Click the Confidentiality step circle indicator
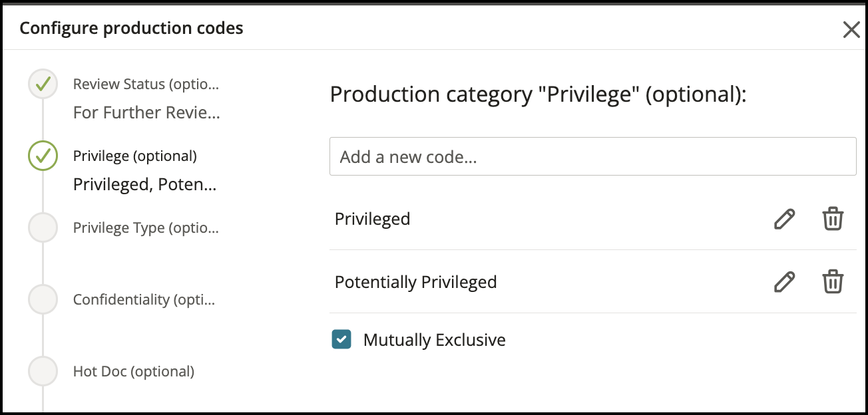Image resolution: width=868 pixels, height=415 pixels. (43, 299)
